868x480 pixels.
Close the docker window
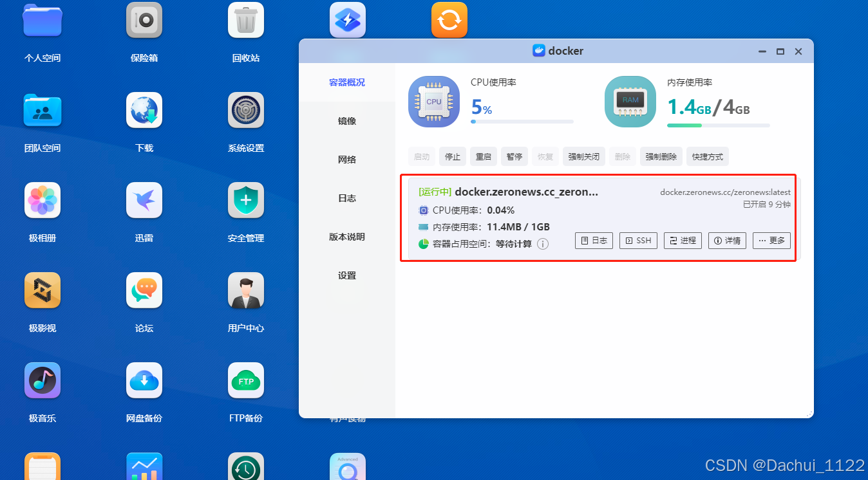(798, 51)
